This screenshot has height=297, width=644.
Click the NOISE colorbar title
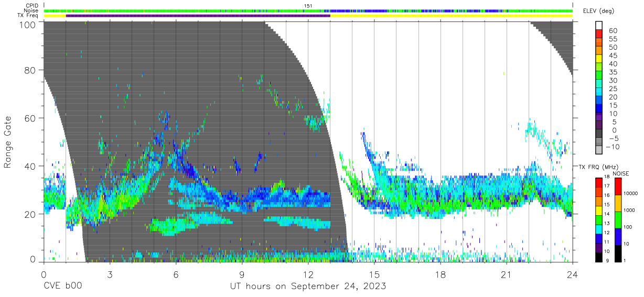click(x=620, y=173)
